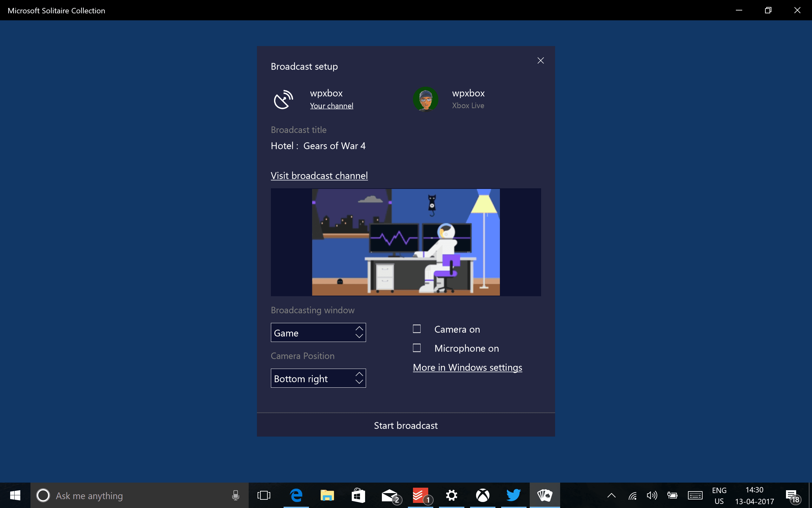This screenshot has width=812, height=508.
Task: Minimize the Solitaire Collection window
Action: coord(739,10)
